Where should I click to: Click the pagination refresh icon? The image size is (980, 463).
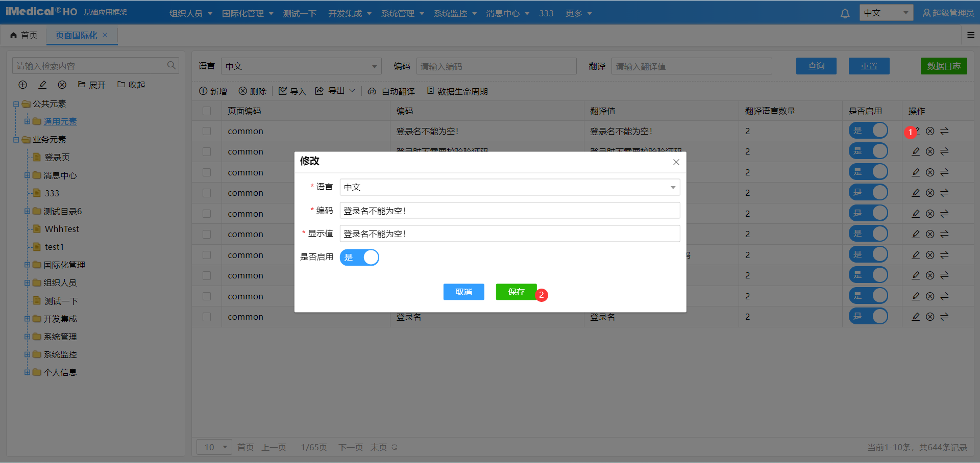395,447
